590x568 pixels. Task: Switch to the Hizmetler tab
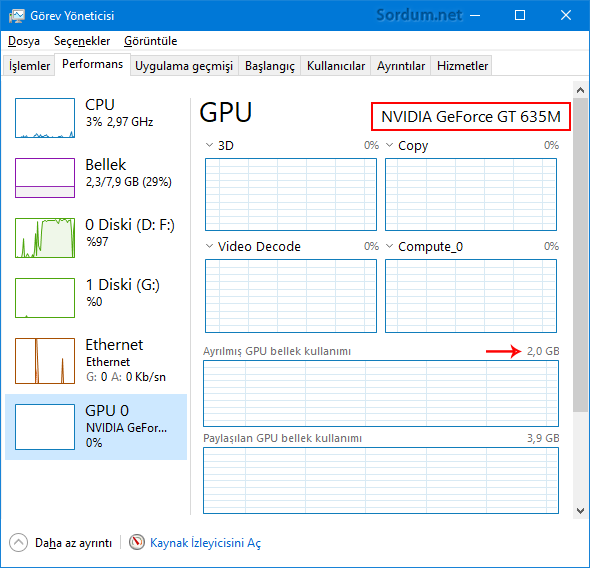point(462,66)
